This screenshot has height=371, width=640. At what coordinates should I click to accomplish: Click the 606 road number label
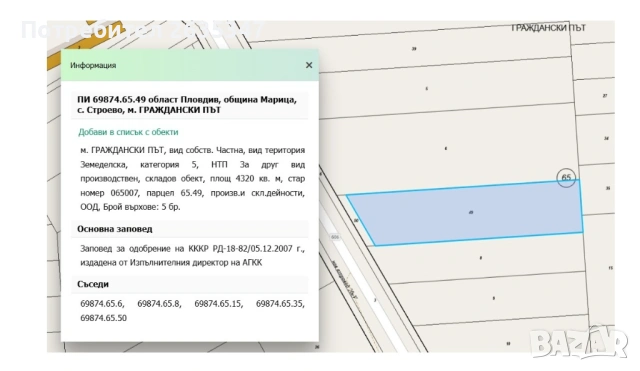coord(335,237)
